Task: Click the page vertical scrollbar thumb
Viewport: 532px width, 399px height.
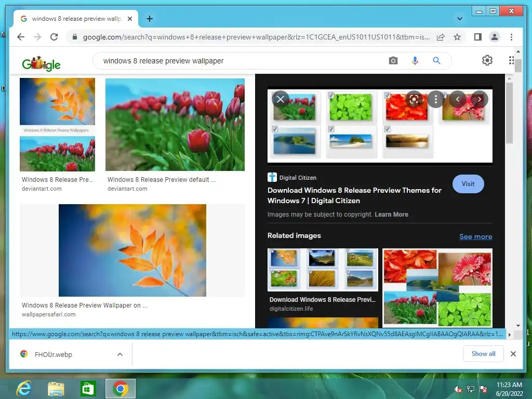Action: pyautogui.click(x=518, y=65)
